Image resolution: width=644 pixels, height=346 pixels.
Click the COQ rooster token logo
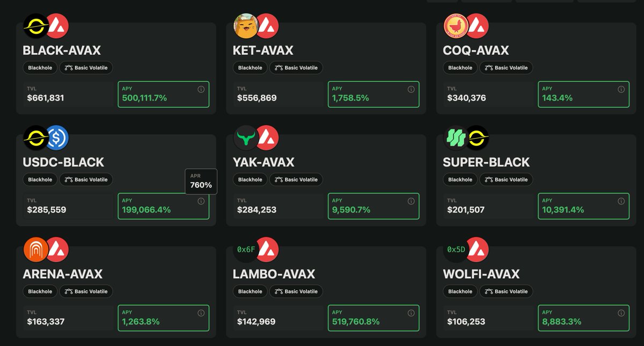[457, 26]
